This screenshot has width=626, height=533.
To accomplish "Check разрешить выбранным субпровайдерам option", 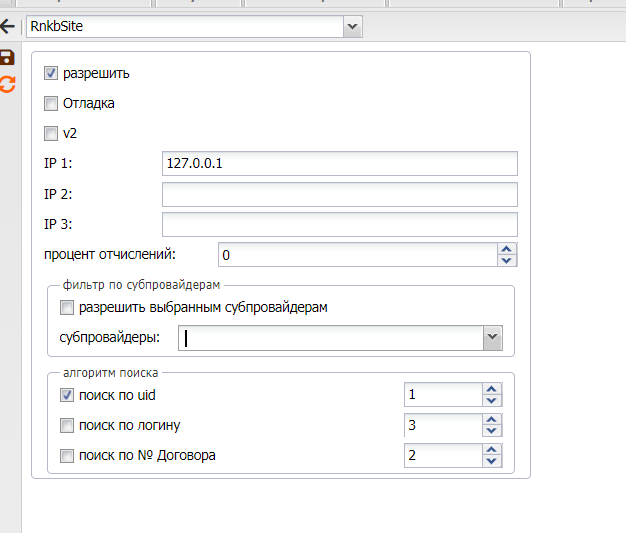I will (x=67, y=307).
